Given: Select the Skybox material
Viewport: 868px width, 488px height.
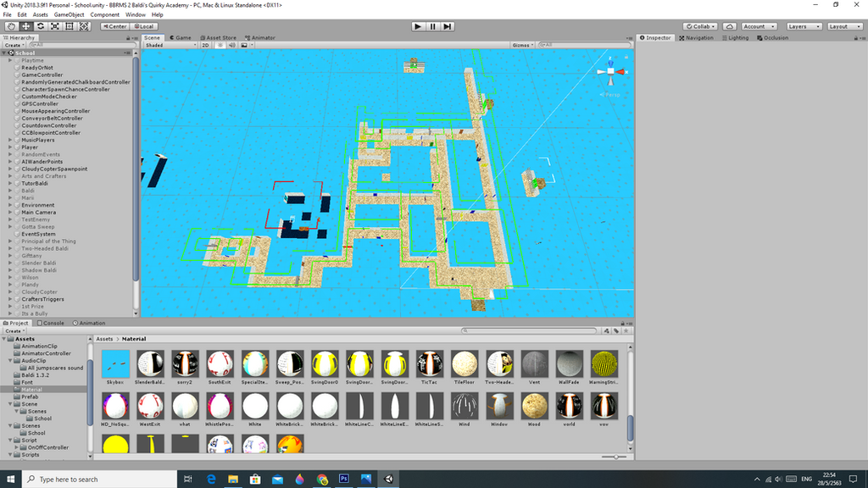Looking at the screenshot, I should click(x=115, y=368).
